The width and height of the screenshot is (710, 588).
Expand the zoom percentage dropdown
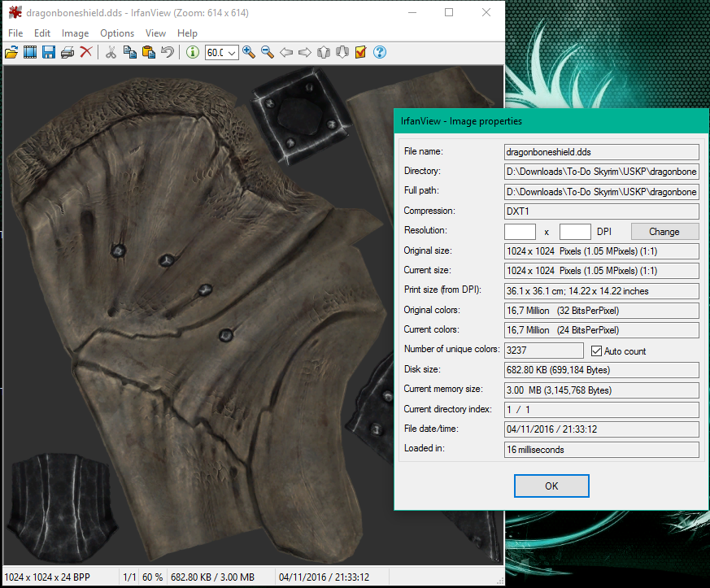point(233,53)
